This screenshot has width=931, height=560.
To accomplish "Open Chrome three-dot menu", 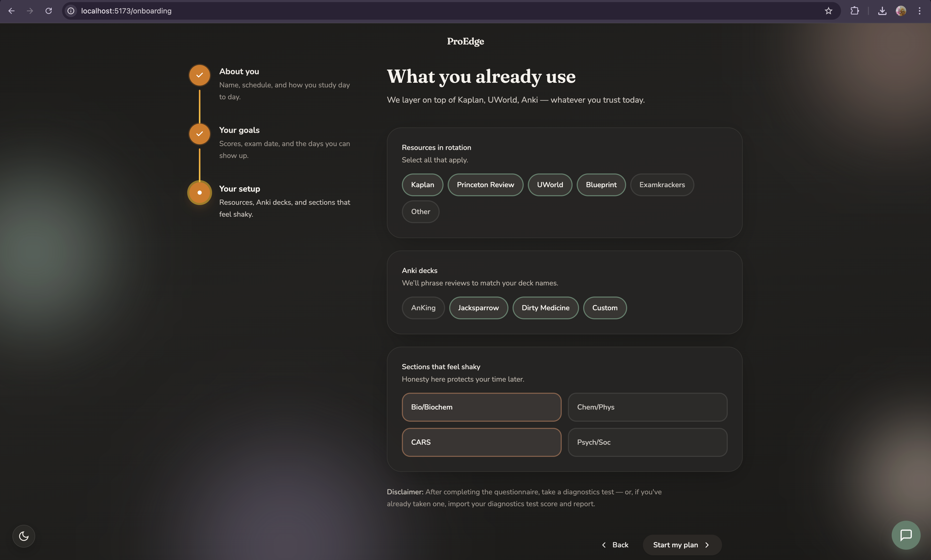I will tap(920, 11).
